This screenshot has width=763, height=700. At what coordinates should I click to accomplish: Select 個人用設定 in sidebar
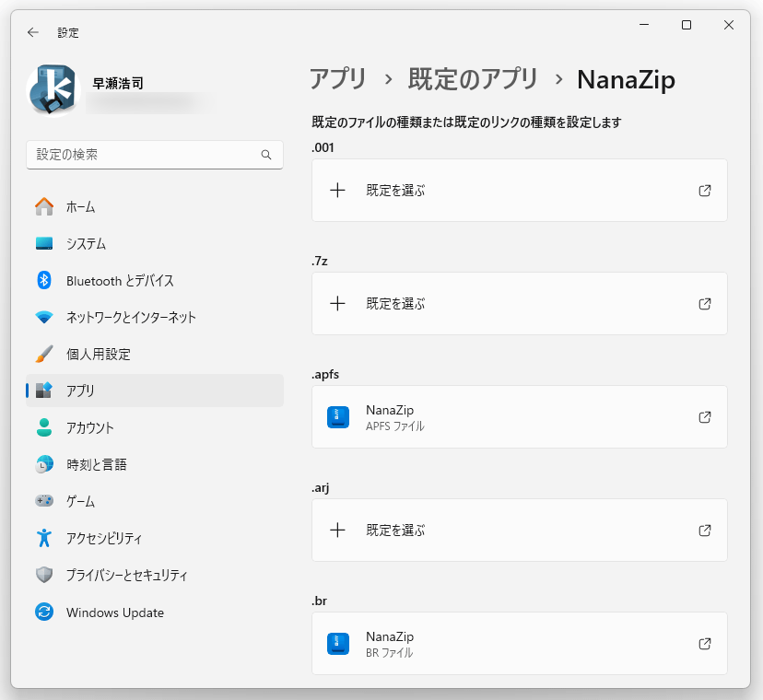point(155,354)
